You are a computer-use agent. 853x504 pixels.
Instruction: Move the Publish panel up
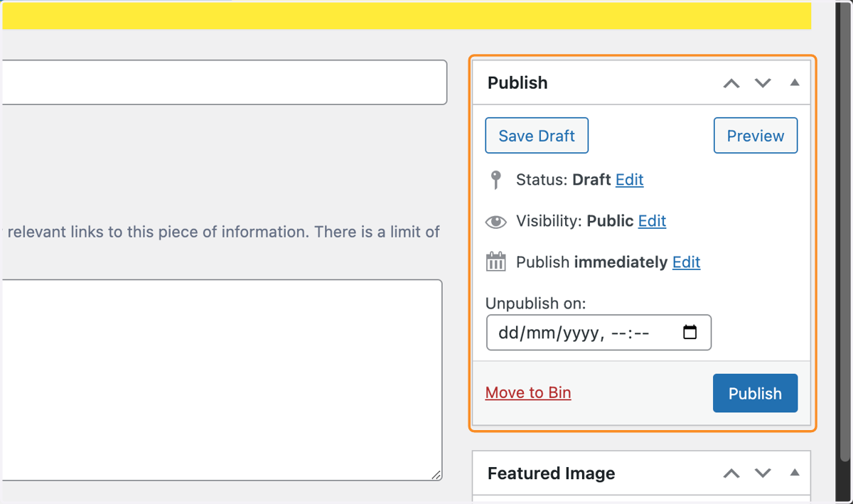[x=731, y=83]
